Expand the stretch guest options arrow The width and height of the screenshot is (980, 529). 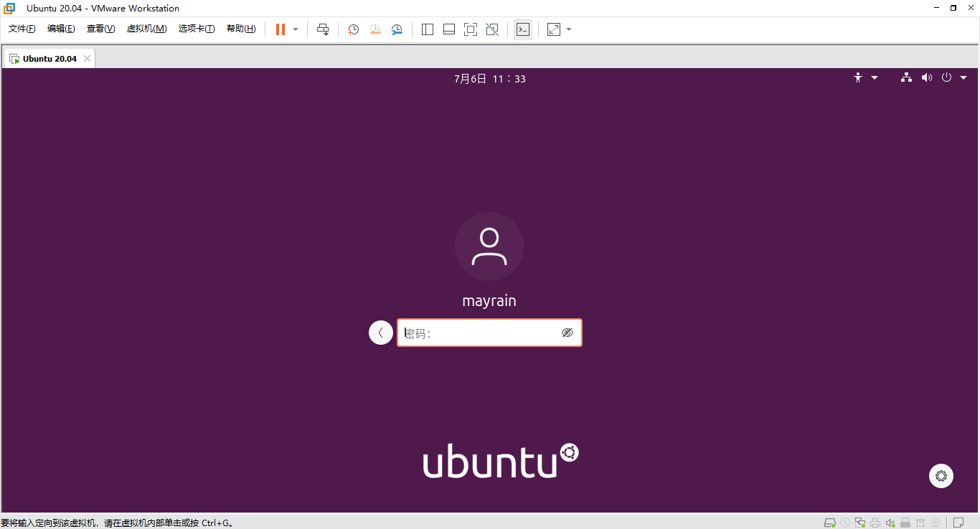[569, 29]
